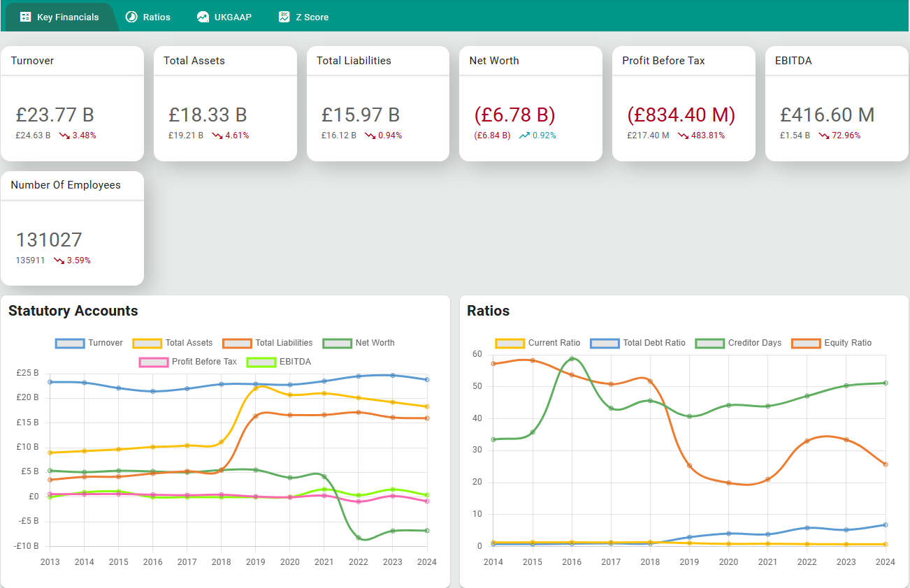The height and width of the screenshot is (588, 910).
Task: Click the Net Worth upward trend arrow
Action: [524, 135]
